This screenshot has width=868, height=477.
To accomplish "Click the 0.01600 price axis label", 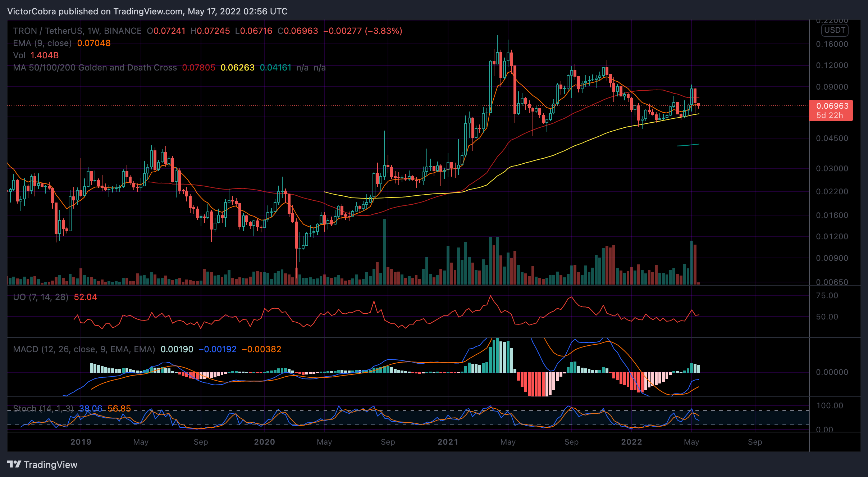I will click(x=832, y=215).
